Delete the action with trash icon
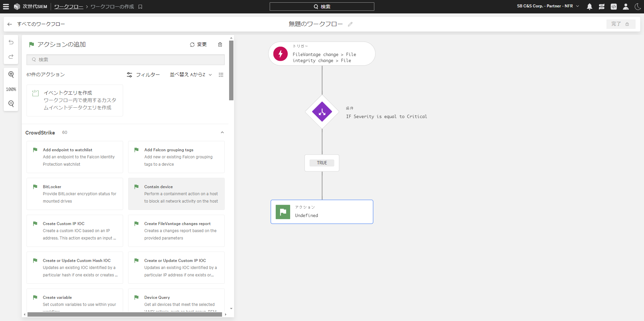644x321 pixels. [x=220, y=45]
